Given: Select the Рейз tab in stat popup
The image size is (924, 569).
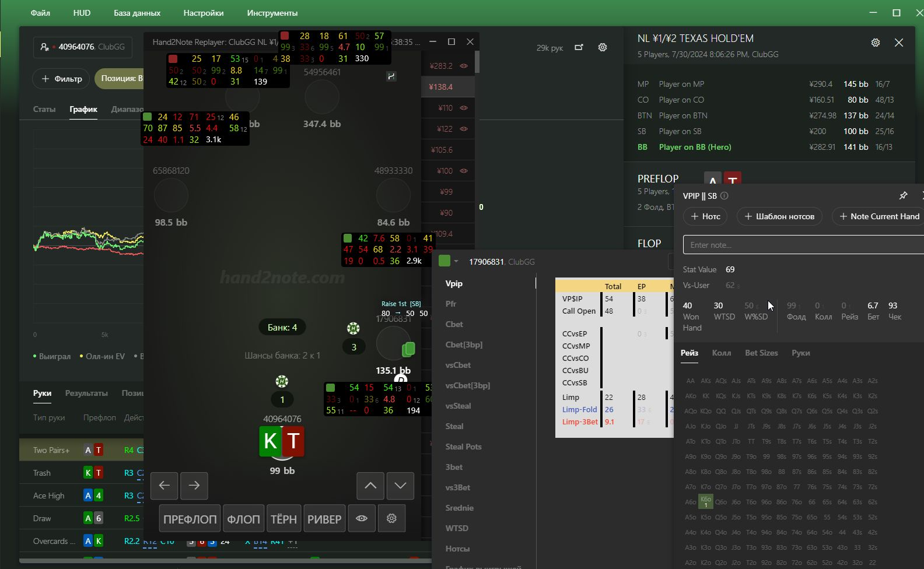Looking at the screenshot, I should point(689,353).
